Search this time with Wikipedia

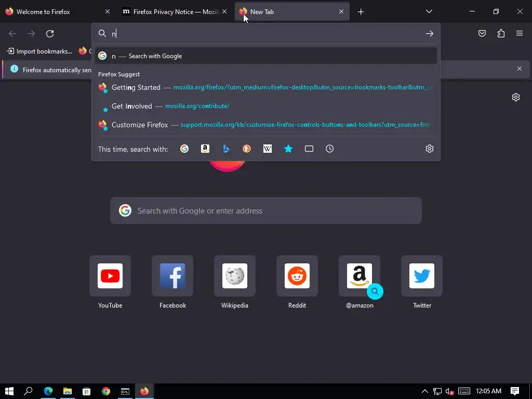(268, 149)
